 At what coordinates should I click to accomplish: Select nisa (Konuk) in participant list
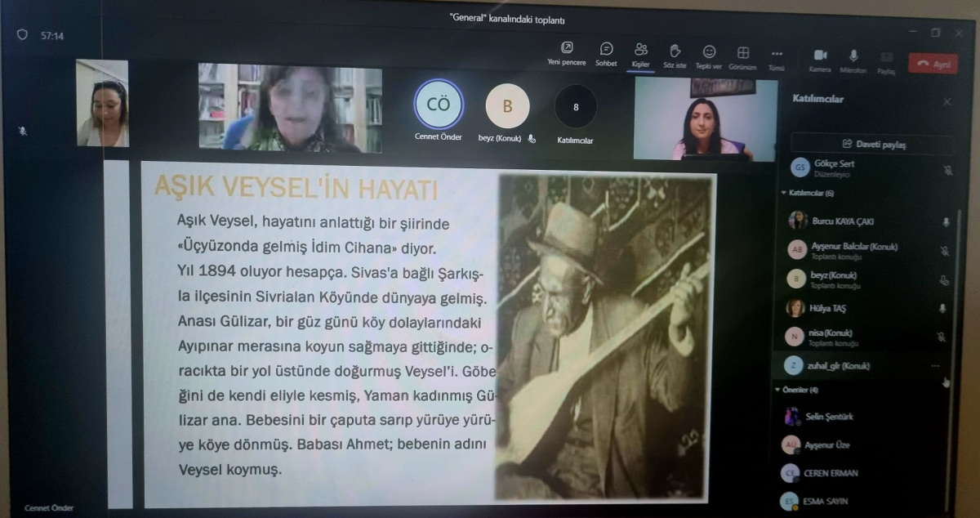click(866, 336)
